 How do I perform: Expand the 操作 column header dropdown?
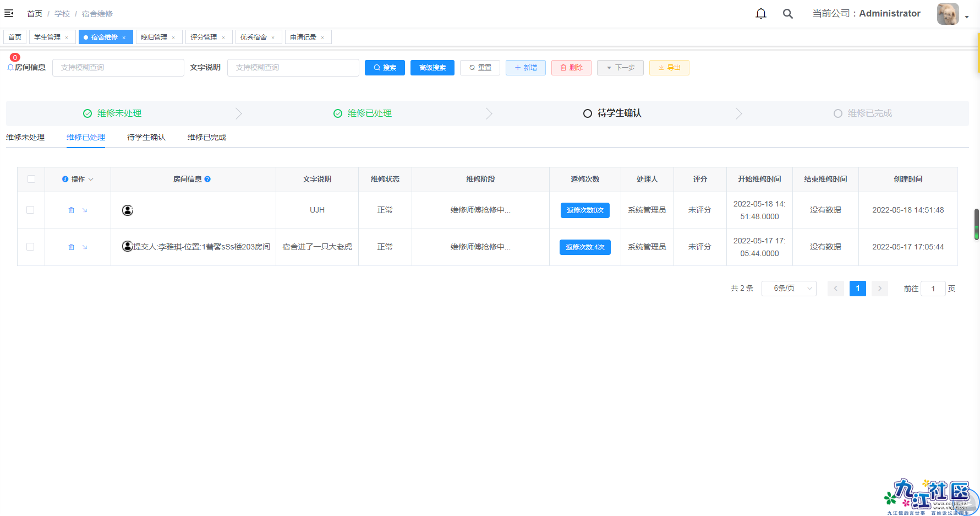coord(91,179)
